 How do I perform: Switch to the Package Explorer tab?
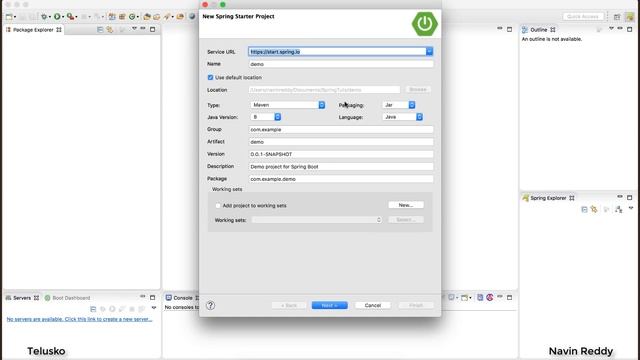33,30
